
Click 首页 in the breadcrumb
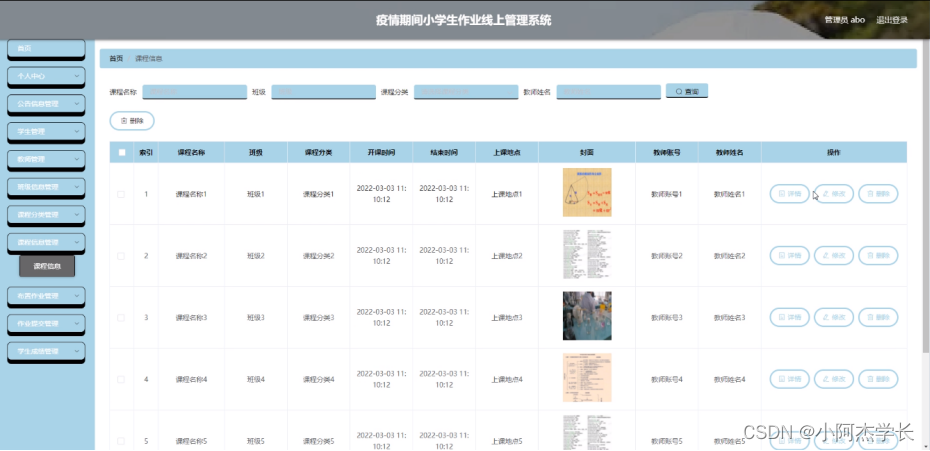pos(116,58)
